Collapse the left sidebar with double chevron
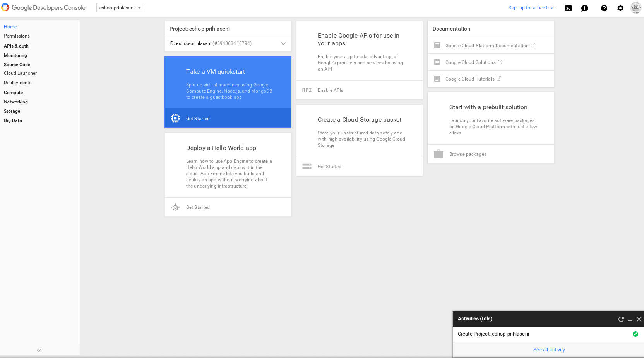Image resolution: width=644 pixels, height=358 pixels. point(39,350)
